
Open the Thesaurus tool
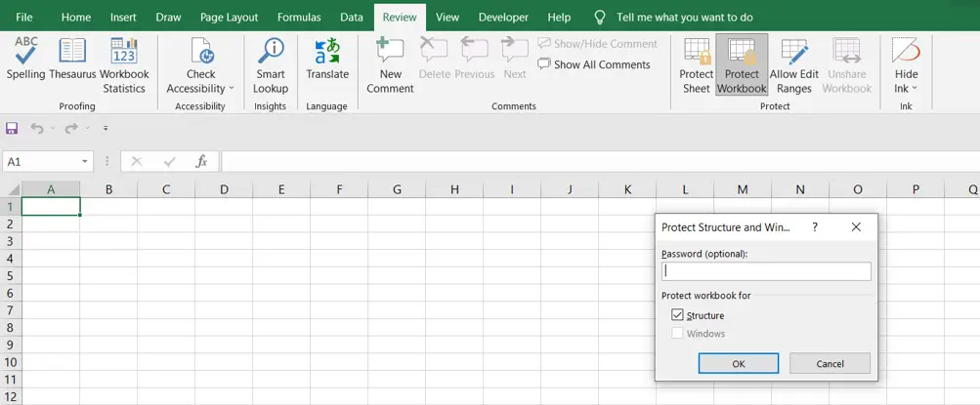[x=72, y=59]
